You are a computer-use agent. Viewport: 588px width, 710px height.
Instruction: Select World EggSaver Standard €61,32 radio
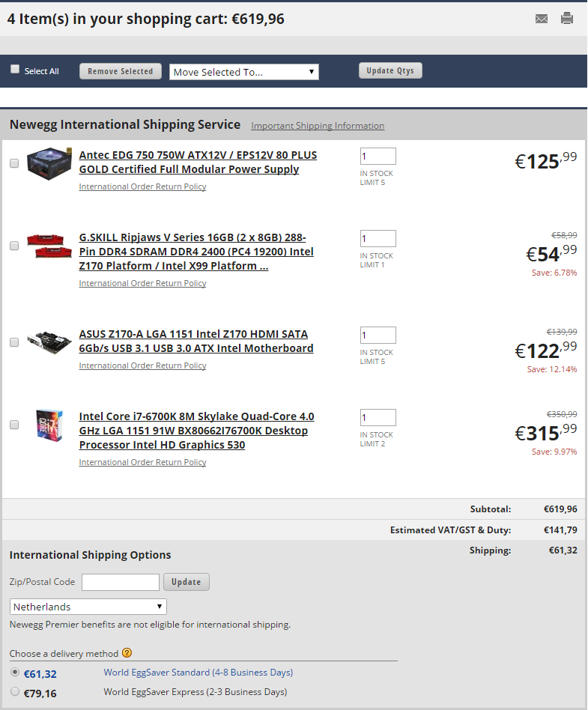[15, 672]
